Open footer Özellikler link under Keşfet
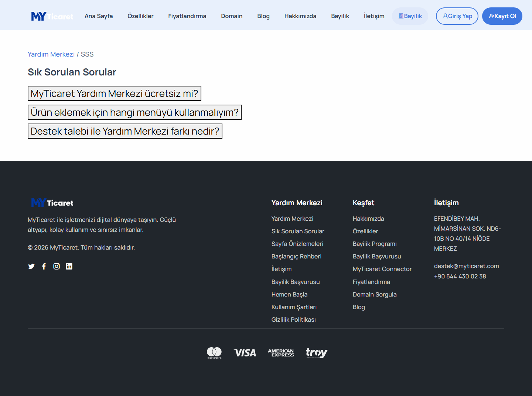The width and height of the screenshot is (532, 396). (x=365, y=231)
